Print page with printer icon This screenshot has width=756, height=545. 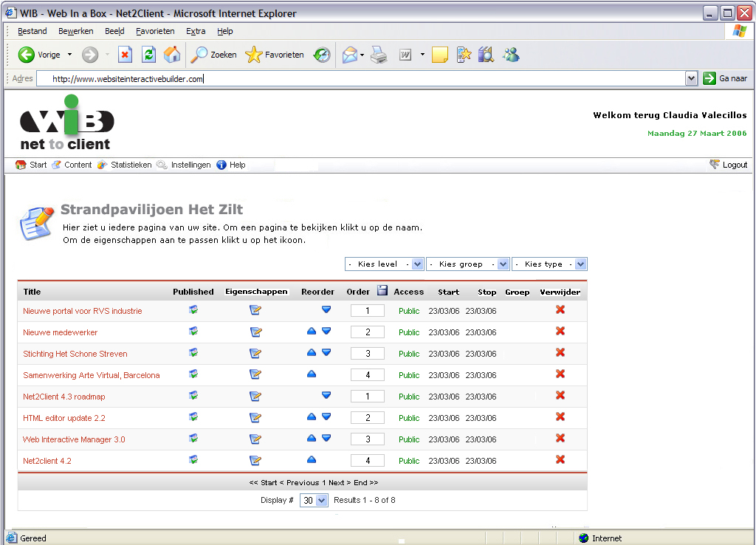[x=379, y=55]
